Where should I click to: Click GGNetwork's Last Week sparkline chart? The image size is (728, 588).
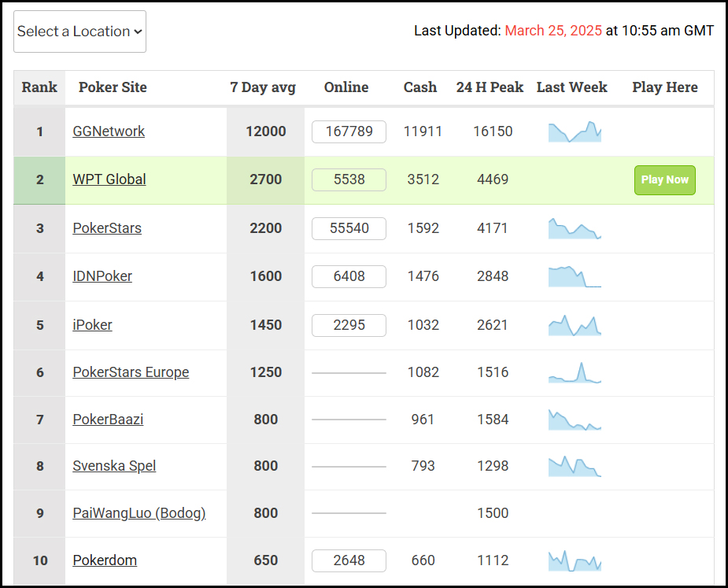pyautogui.click(x=575, y=132)
